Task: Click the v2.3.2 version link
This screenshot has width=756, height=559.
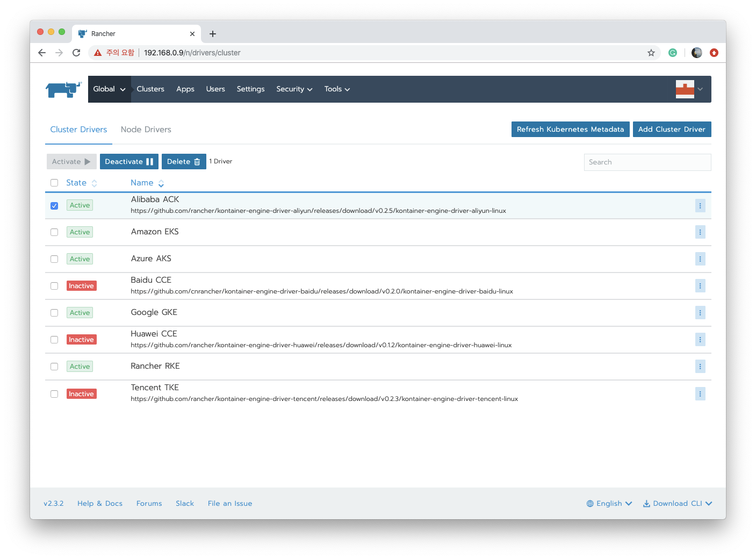Action: 54,504
